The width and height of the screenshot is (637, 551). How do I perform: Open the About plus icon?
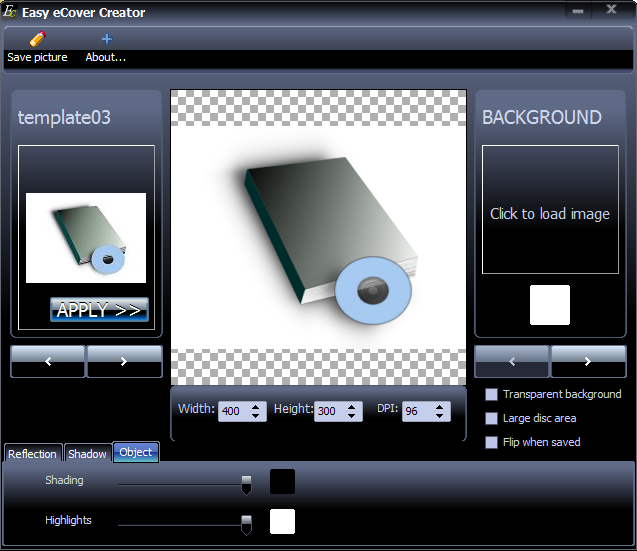pos(106,39)
